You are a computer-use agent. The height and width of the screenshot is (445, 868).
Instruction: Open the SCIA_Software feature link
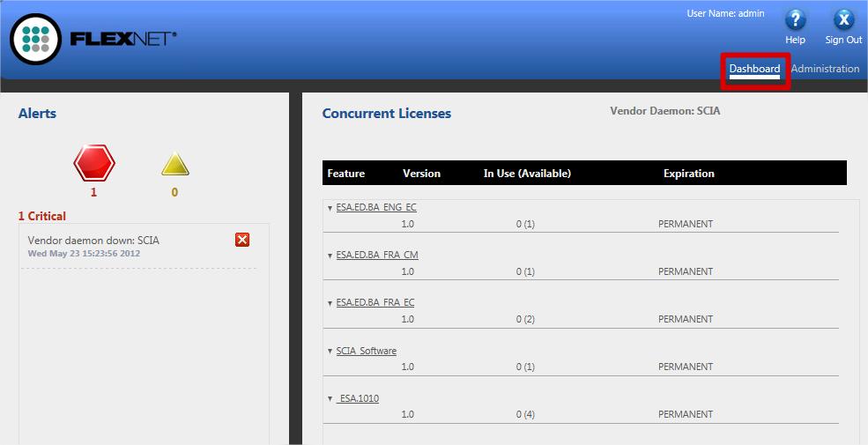[x=367, y=351]
